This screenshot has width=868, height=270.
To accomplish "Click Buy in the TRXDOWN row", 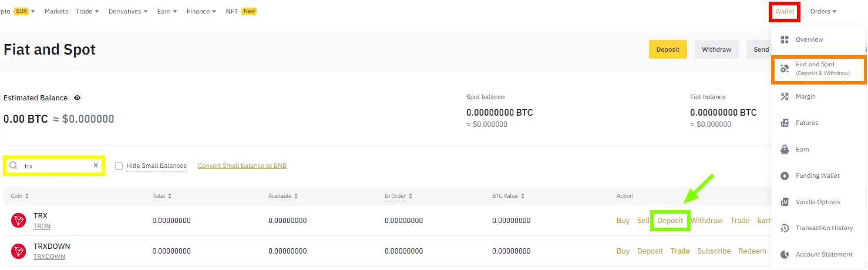I will (x=623, y=251).
